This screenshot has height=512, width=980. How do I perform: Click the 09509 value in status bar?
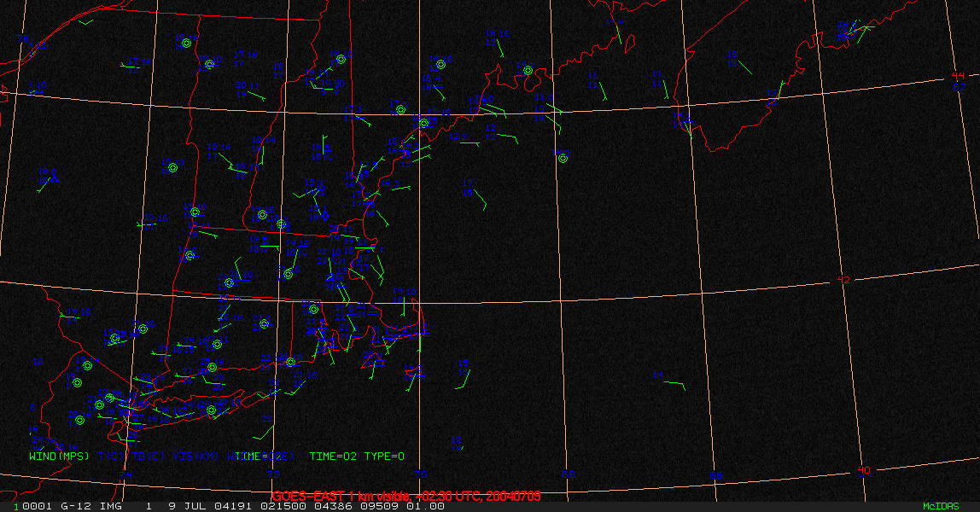pyautogui.click(x=379, y=506)
